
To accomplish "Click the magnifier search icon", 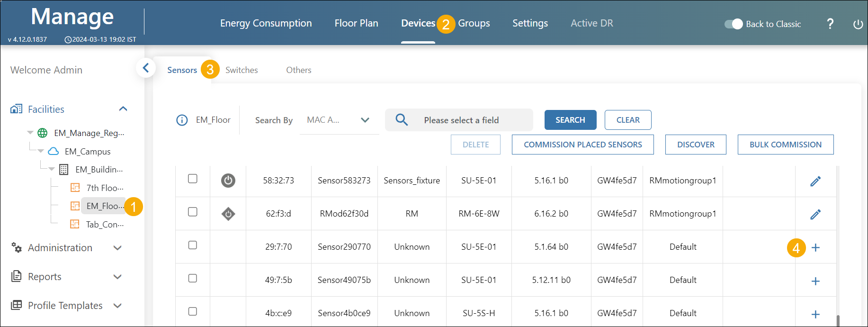I will [x=402, y=119].
